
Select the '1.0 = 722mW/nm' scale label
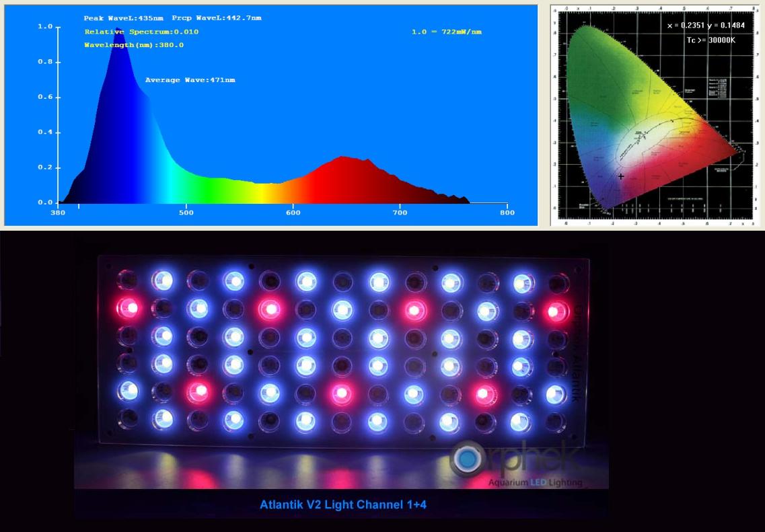[x=446, y=32]
